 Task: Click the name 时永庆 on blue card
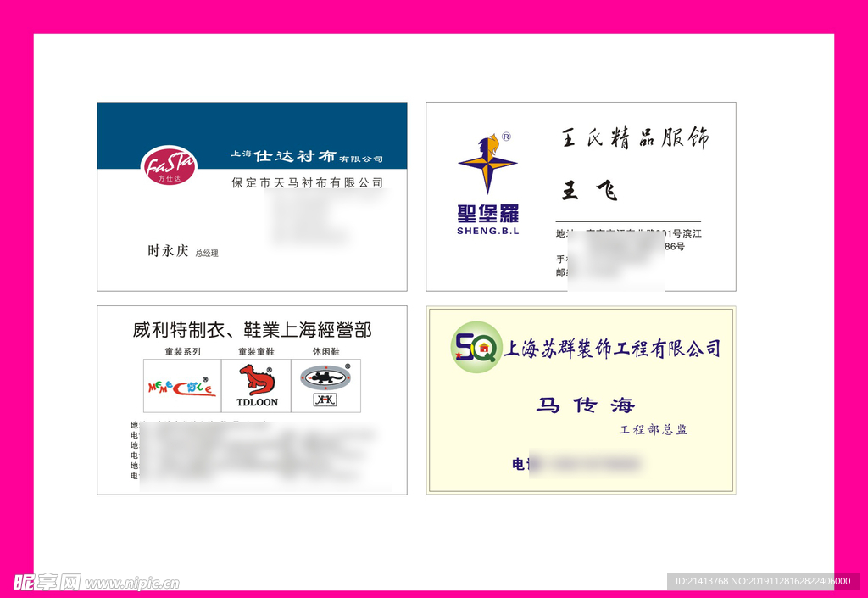click(168, 251)
